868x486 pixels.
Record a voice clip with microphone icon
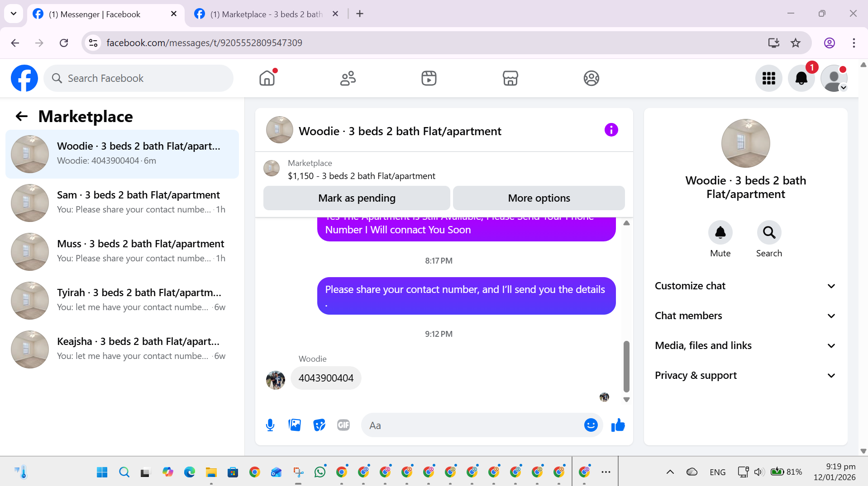(270, 425)
